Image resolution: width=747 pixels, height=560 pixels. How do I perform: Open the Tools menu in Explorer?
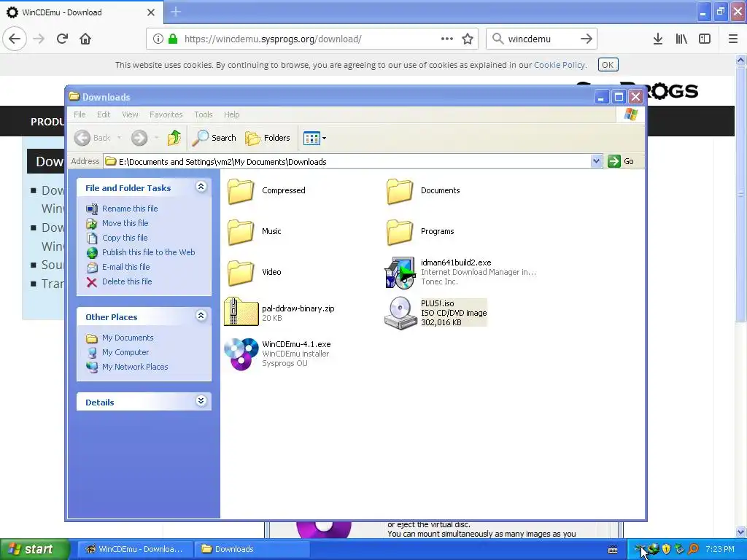pos(204,114)
